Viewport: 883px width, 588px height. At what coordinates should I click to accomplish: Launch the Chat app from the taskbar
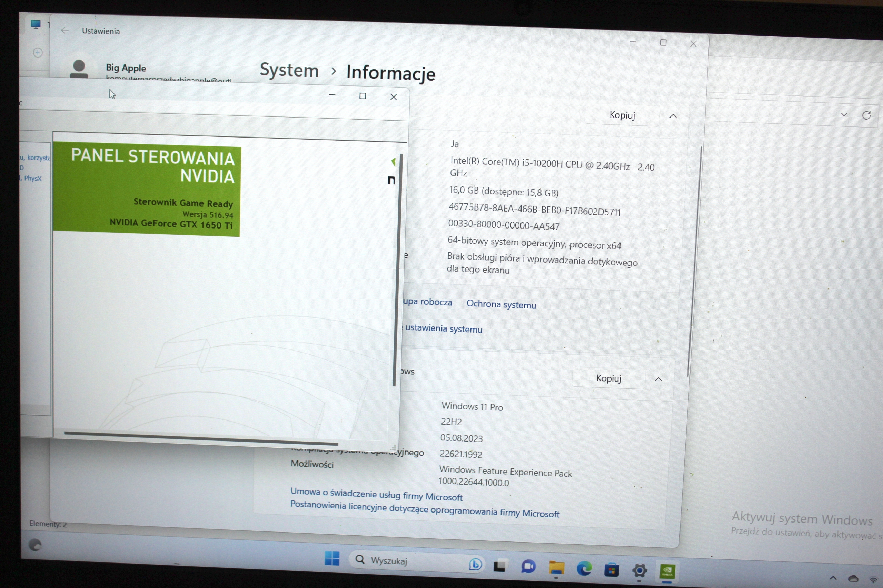point(528,567)
